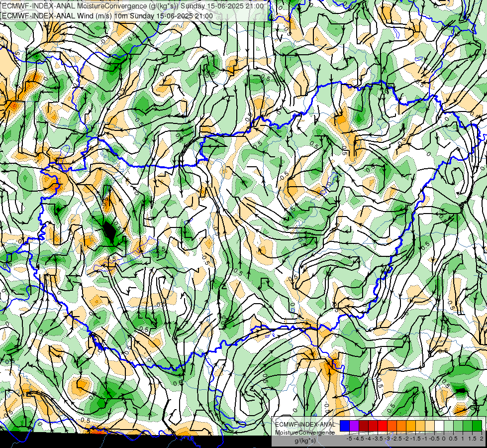This screenshot has height=448, width=487.
Task: Click the '-2' legend tick label
Action: point(406,439)
